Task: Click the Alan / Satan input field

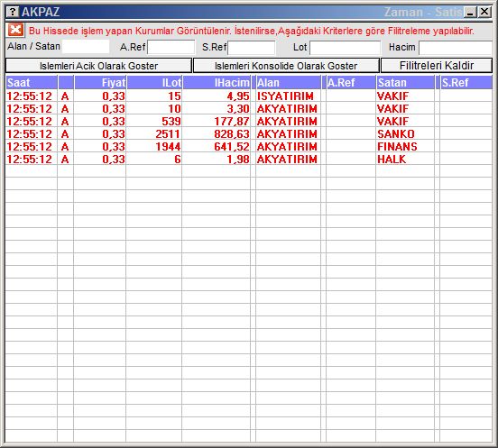Action: click(86, 47)
